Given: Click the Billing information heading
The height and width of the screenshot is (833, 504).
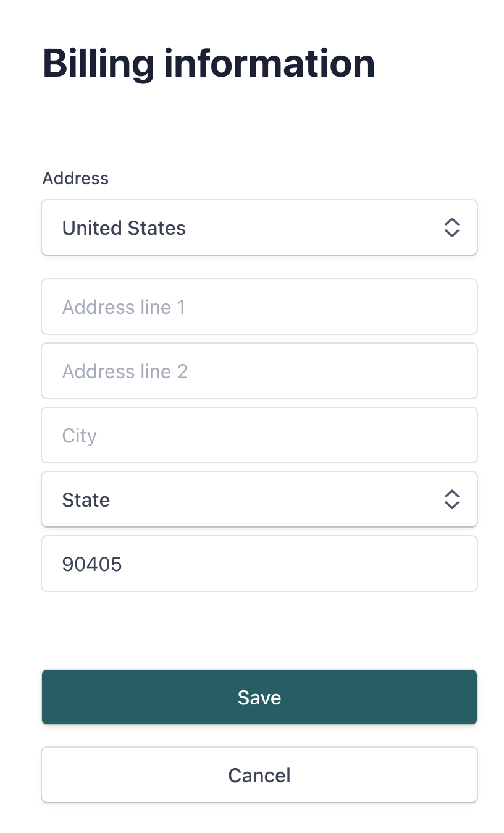Looking at the screenshot, I should point(209,63).
